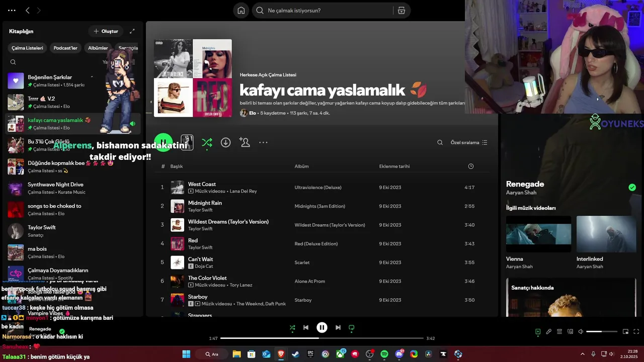Open Epic Games launcher from the taskbar
Viewport: 644px width, 362px height.
click(x=310, y=354)
